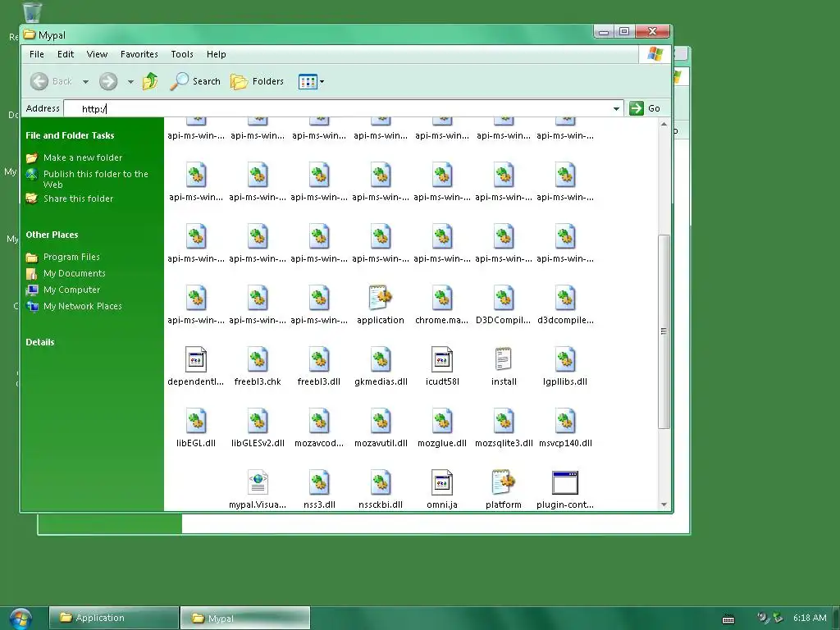The height and width of the screenshot is (630, 840).
Task: Click the scrollbar down arrow in file list
Action: point(664,504)
